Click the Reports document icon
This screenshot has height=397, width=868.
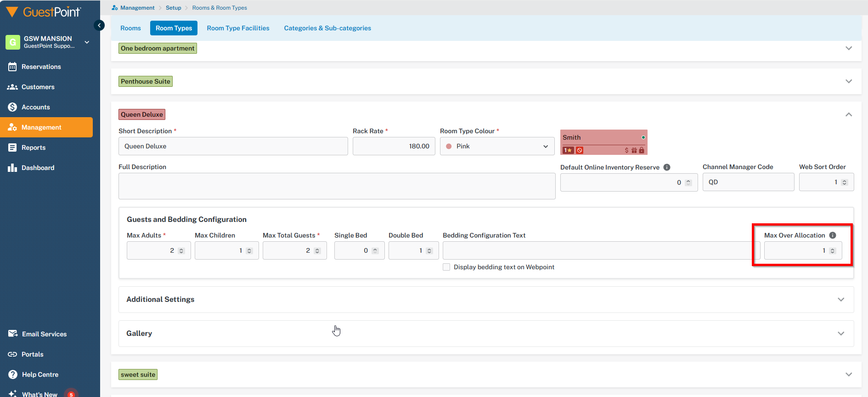12,147
